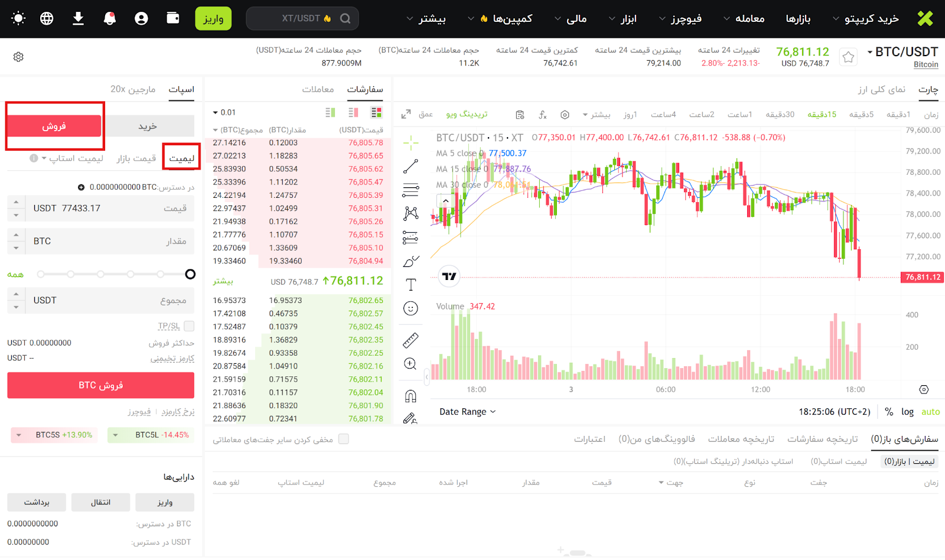
Task: Toggle log scale on chart
Action: coord(907,412)
